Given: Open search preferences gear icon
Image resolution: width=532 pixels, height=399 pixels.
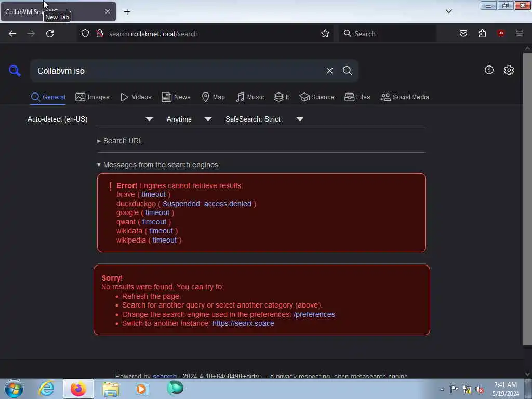Looking at the screenshot, I should pos(509,70).
